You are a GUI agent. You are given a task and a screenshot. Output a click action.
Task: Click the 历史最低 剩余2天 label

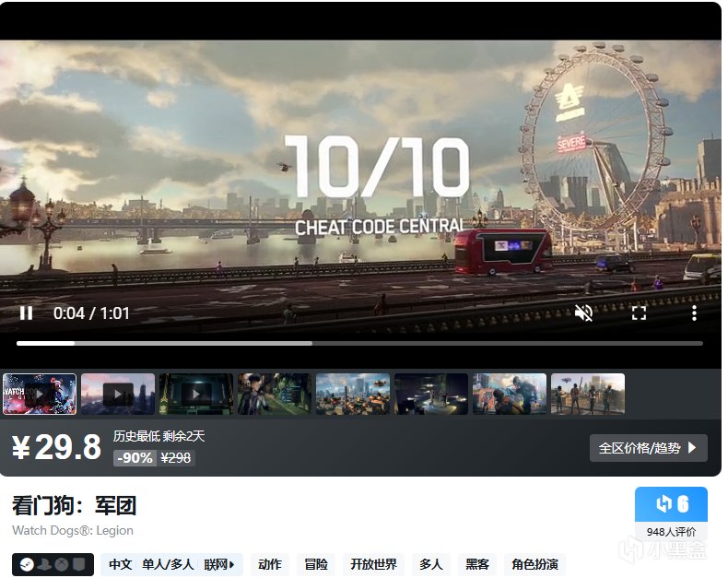159,436
